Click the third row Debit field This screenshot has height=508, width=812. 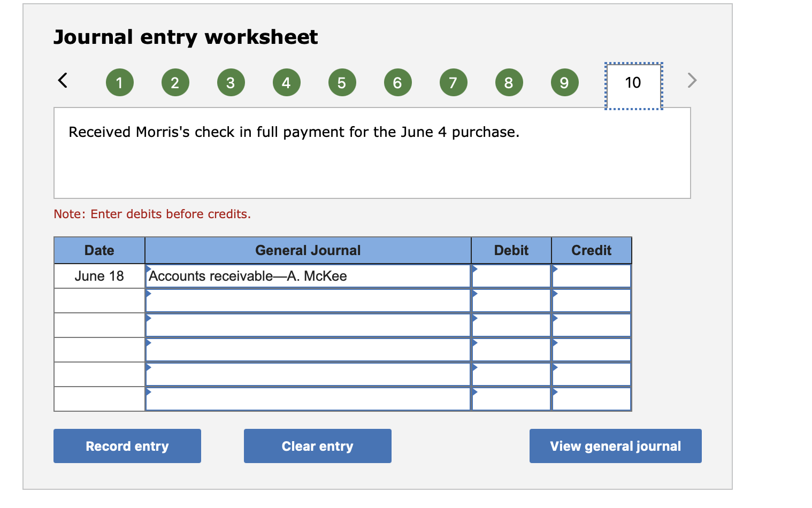point(511,325)
